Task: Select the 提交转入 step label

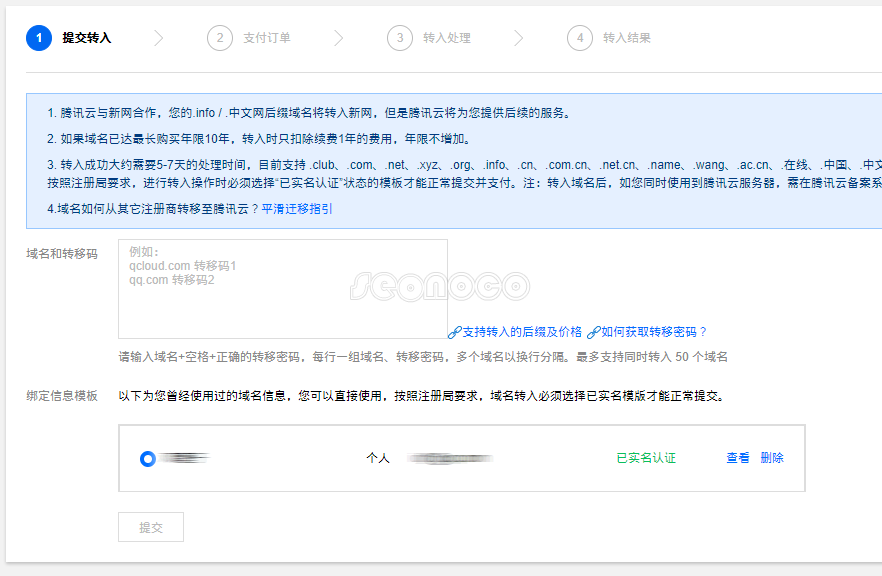Action: (x=87, y=38)
